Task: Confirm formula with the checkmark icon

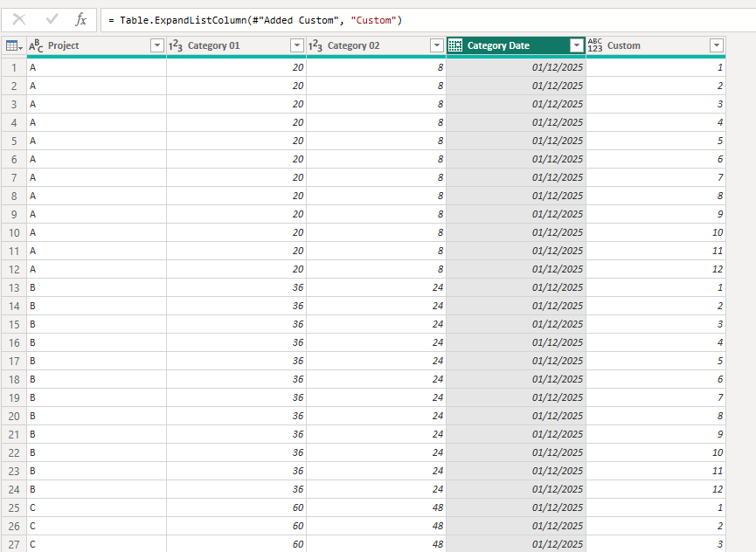Action: [x=52, y=20]
